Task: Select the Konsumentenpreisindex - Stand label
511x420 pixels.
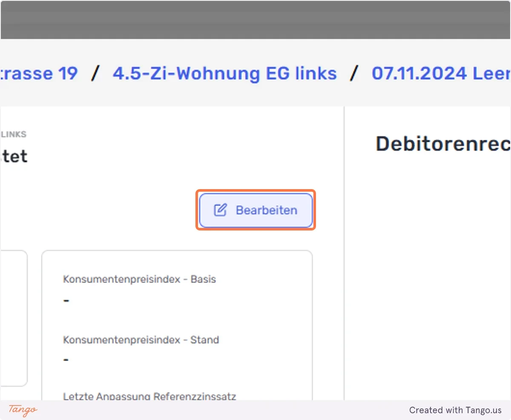Action: click(141, 340)
